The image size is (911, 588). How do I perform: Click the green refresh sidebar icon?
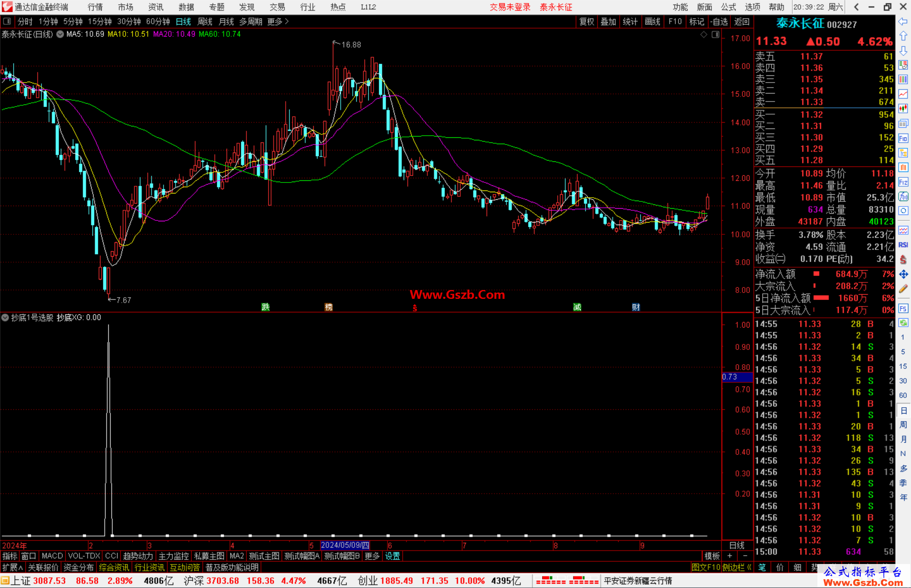(903, 323)
